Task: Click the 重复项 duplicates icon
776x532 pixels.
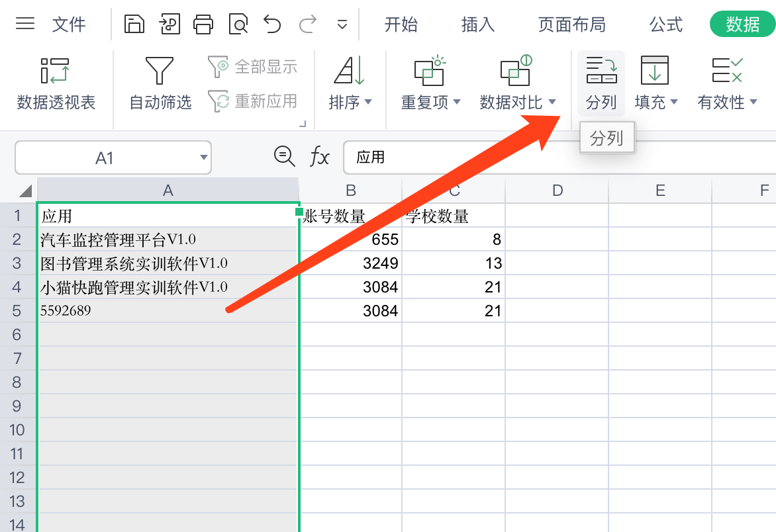Action: point(430,70)
